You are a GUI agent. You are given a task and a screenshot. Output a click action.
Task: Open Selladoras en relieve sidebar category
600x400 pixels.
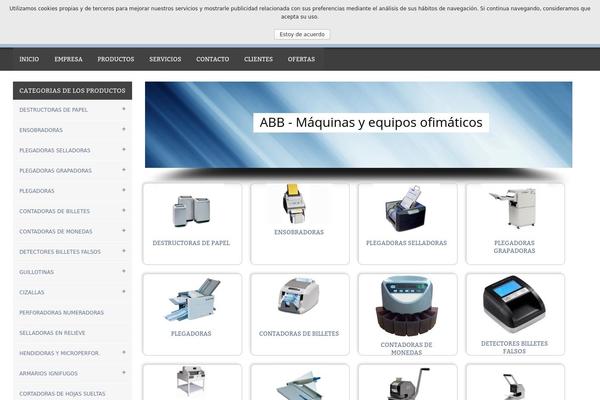coord(52,333)
